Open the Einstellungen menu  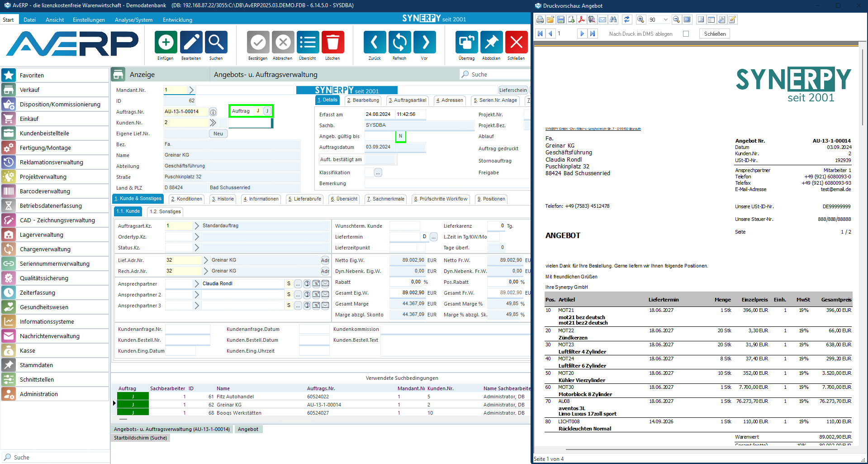click(x=89, y=20)
